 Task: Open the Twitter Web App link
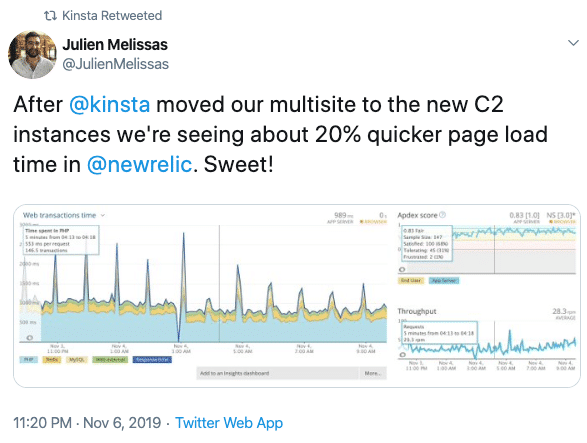229,423
